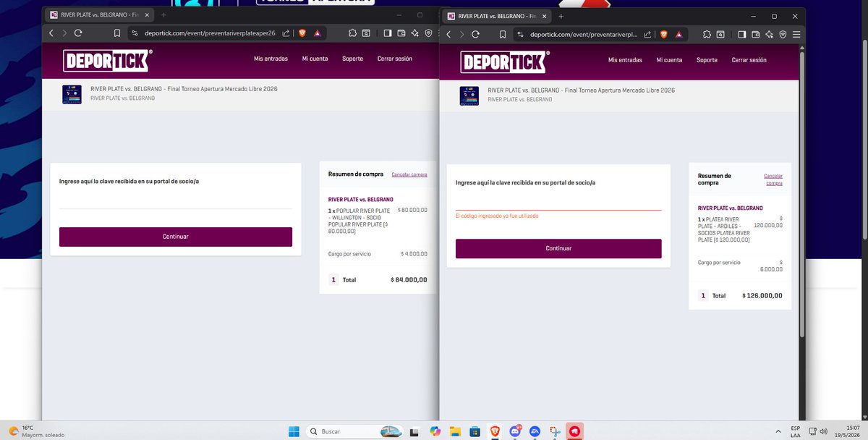Open the Windows Start menu
The width and height of the screenshot is (868, 440).
tap(294, 431)
